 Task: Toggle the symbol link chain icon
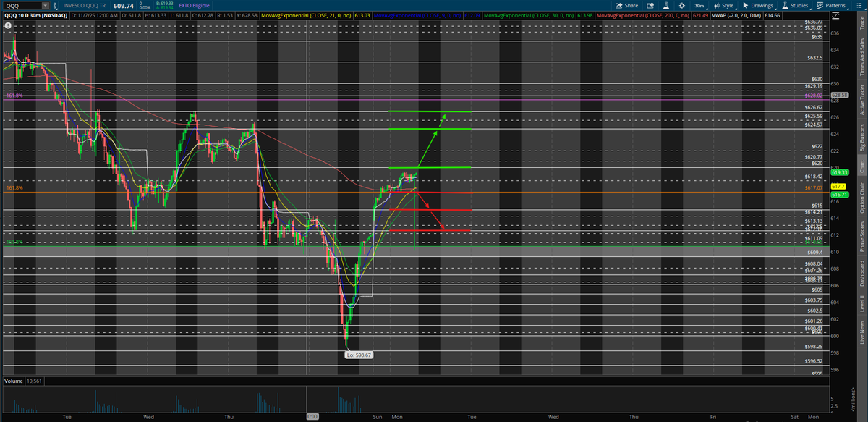pyautogui.click(x=54, y=5)
